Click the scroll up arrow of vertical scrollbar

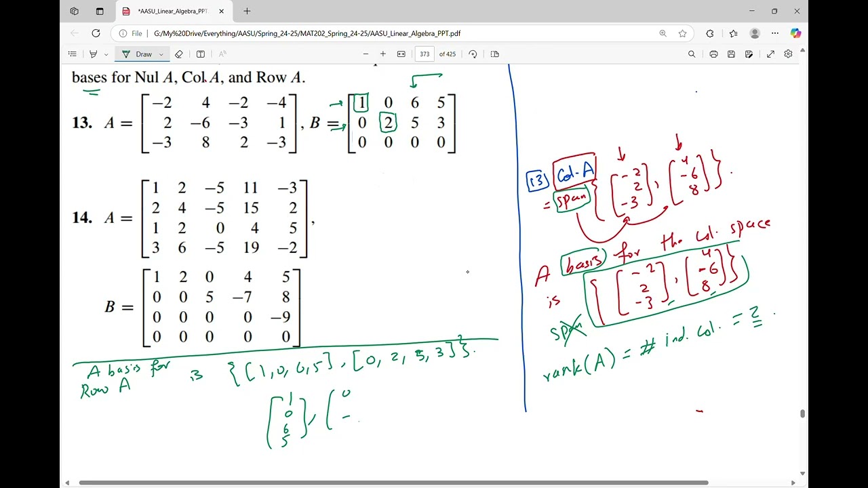pos(803,50)
